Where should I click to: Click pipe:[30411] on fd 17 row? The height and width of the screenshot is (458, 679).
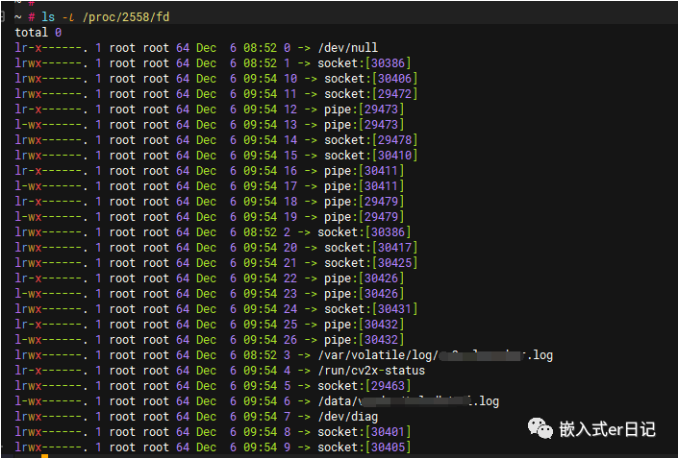click(x=364, y=186)
